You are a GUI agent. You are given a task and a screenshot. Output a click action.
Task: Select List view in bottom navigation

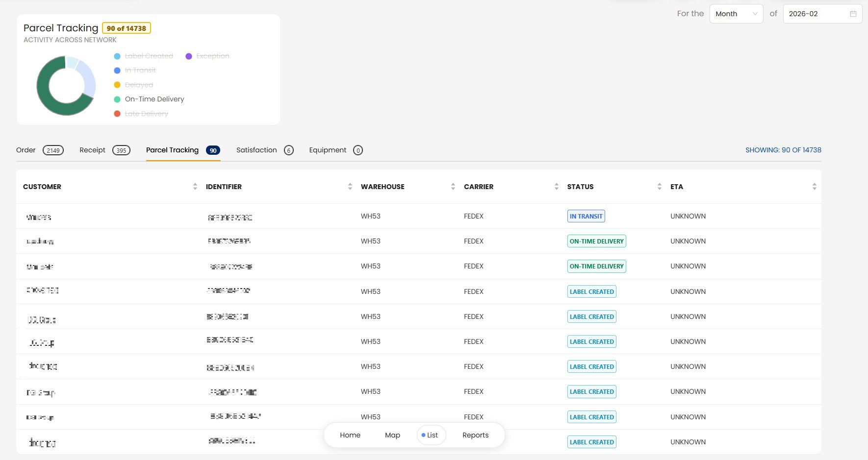pos(431,435)
